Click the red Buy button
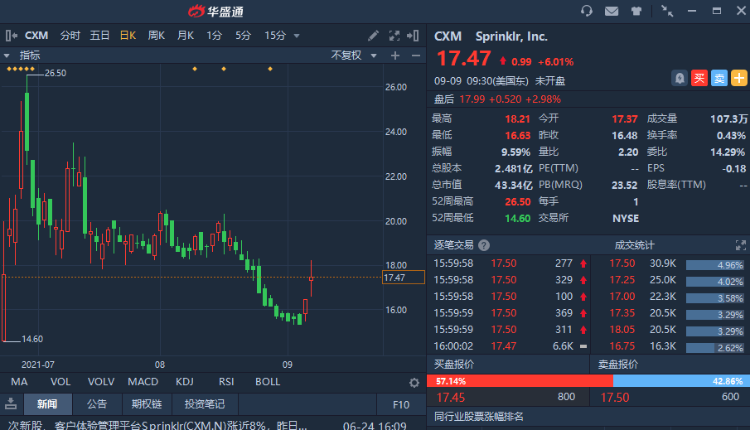The width and height of the screenshot is (750, 430). 699,78
